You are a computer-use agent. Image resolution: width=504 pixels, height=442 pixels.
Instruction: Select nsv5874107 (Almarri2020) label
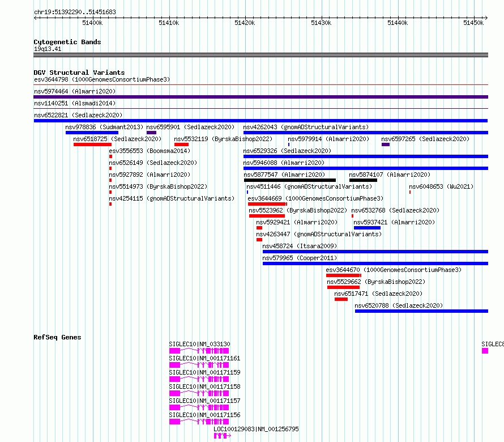[x=390, y=175]
